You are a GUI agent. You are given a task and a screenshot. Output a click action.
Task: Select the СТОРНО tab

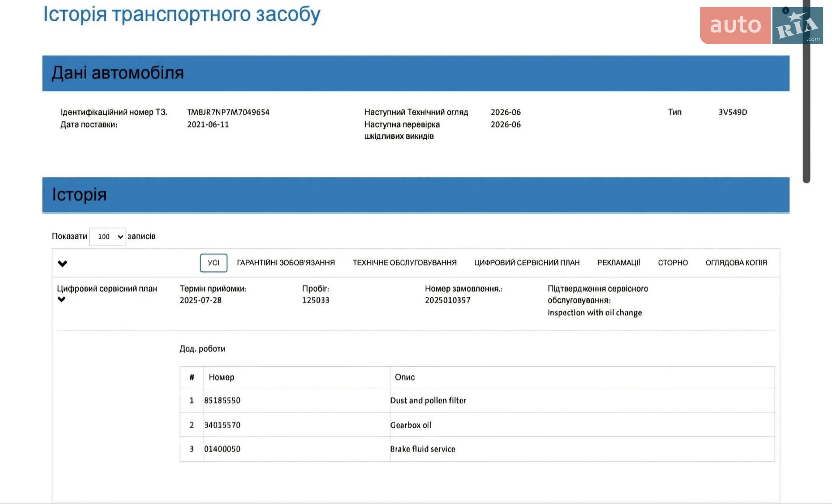pos(673,263)
